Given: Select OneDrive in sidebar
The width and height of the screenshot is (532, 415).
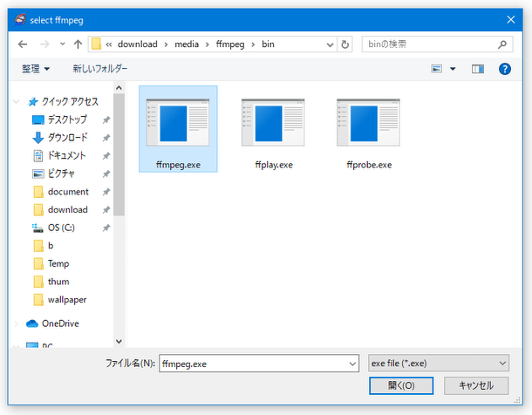Looking at the screenshot, I should [x=52, y=323].
